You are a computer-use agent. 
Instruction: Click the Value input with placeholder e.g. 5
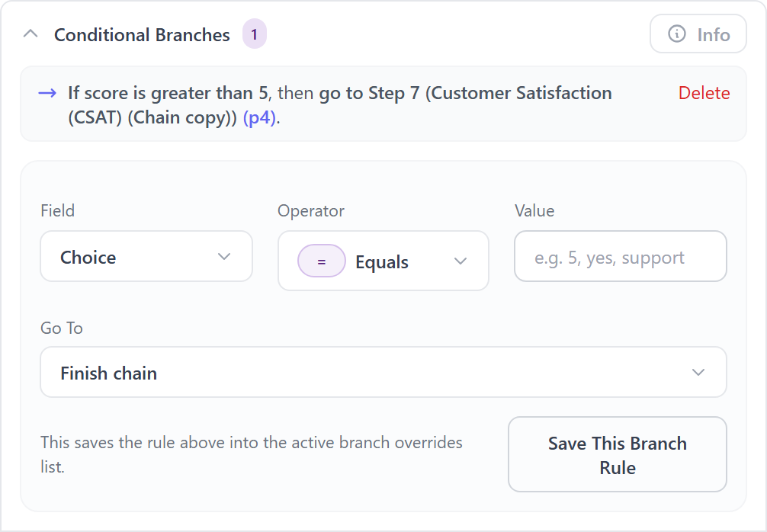pos(620,257)
